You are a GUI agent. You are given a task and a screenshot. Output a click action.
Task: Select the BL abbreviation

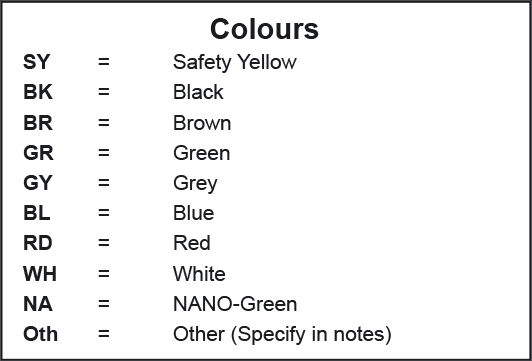(37, 213)
